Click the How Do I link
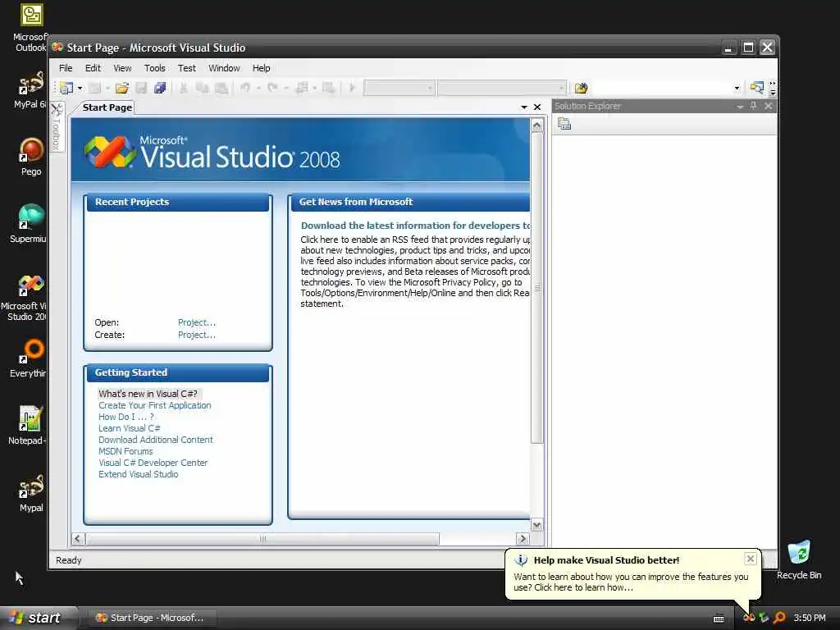The height and width of the screenshot is (630, 840). [x=126, y=417]
